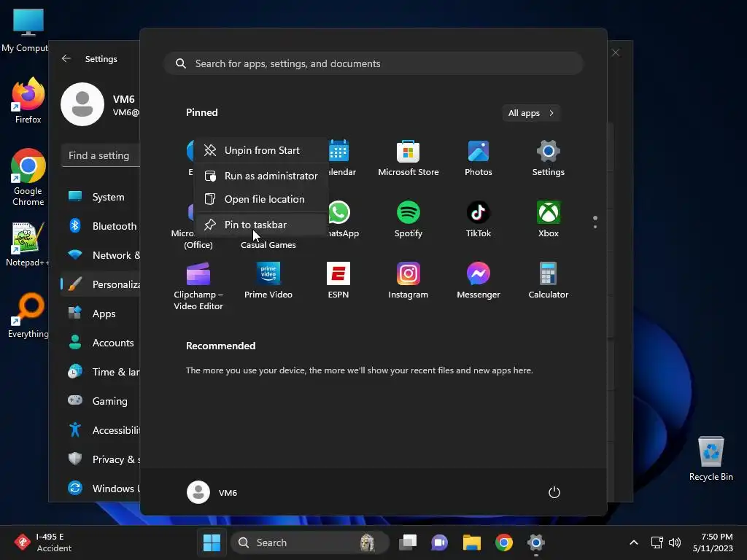Open the Calculator app tile
The image size is (747, 560).
click(x=549, y=281)
